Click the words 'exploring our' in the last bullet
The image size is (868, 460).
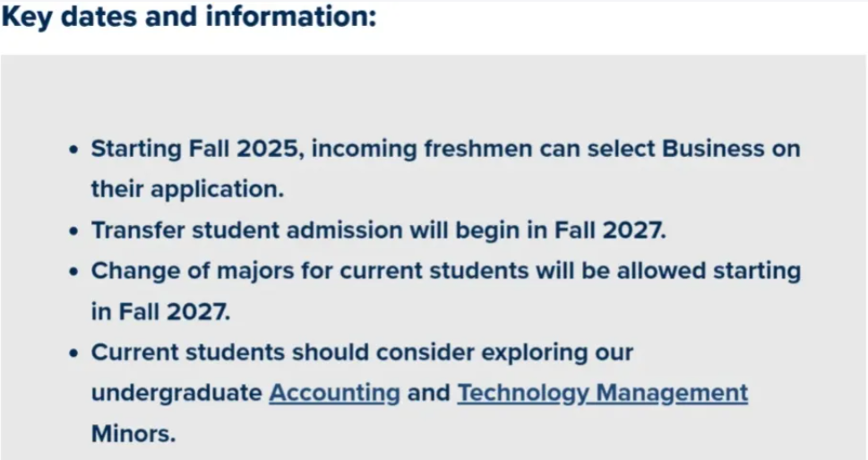pyautogui.click(x=557, y=353)
